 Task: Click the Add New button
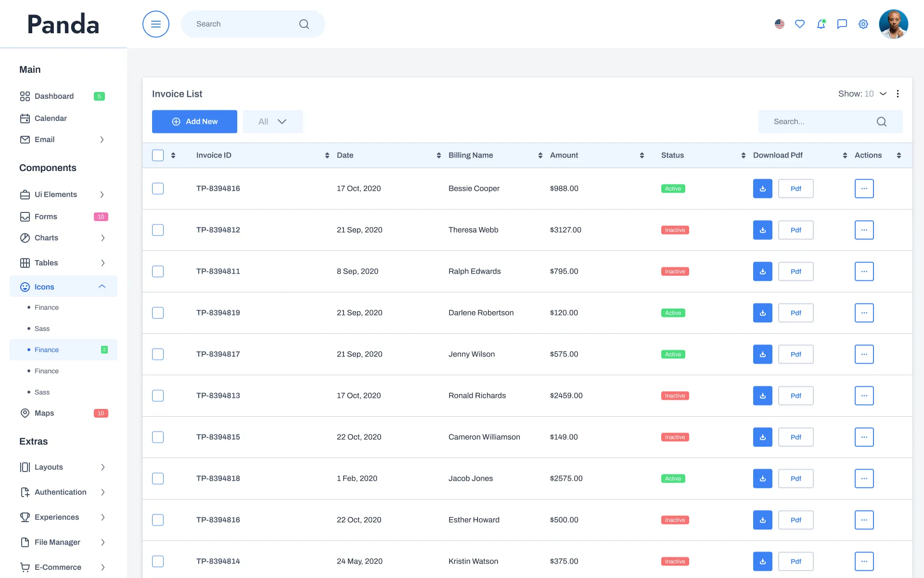194,122
